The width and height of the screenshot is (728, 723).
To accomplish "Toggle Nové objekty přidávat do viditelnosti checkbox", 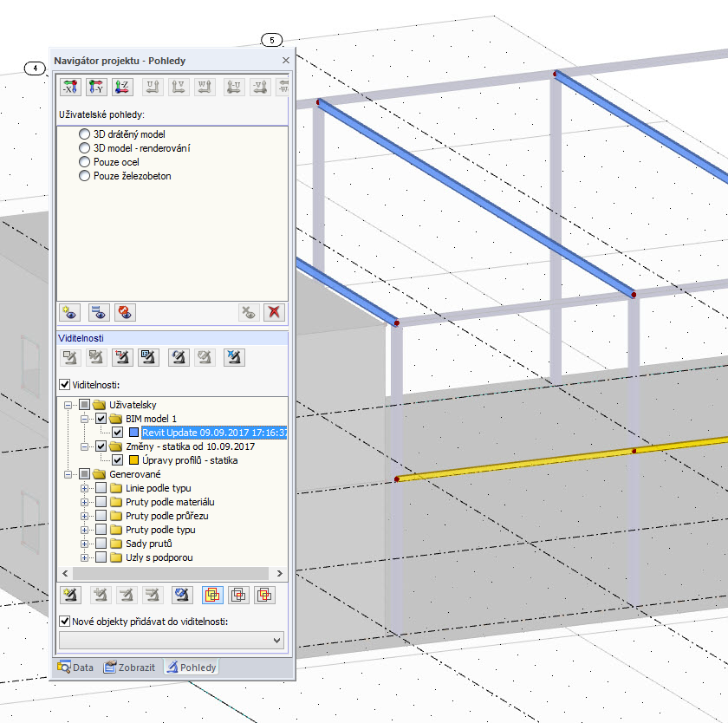I will click(64, 622).
